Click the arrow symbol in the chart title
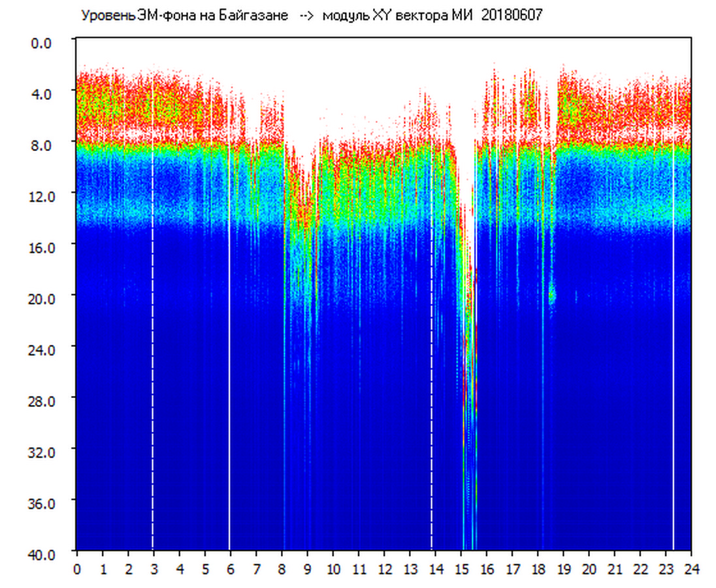 pos(306,16)
